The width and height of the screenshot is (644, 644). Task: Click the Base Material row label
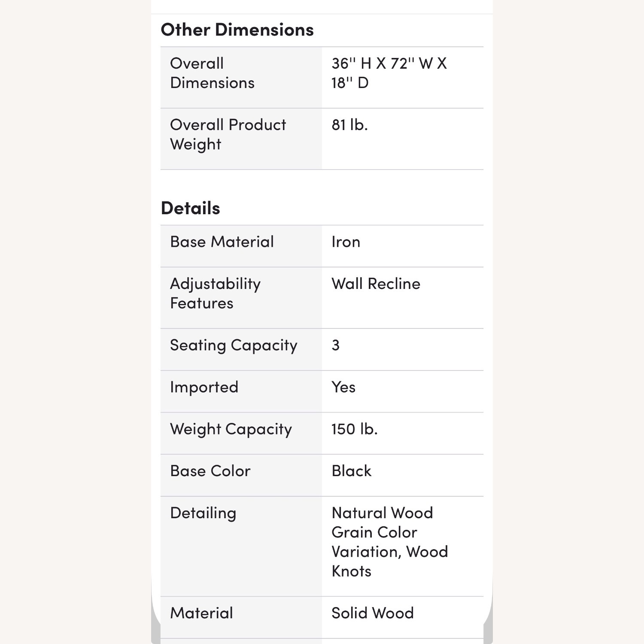[x=222, y=242]
